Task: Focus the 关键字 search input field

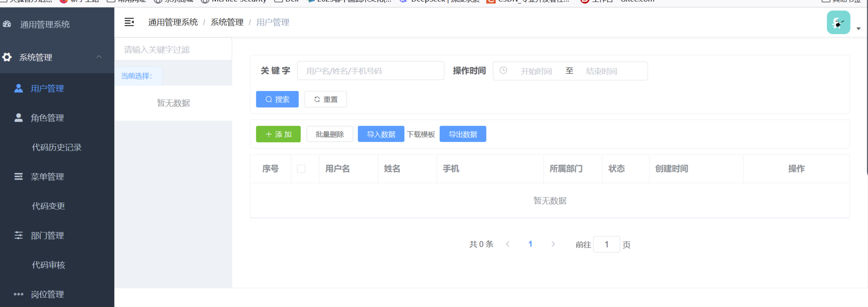Action: click(x=370, y=71)
